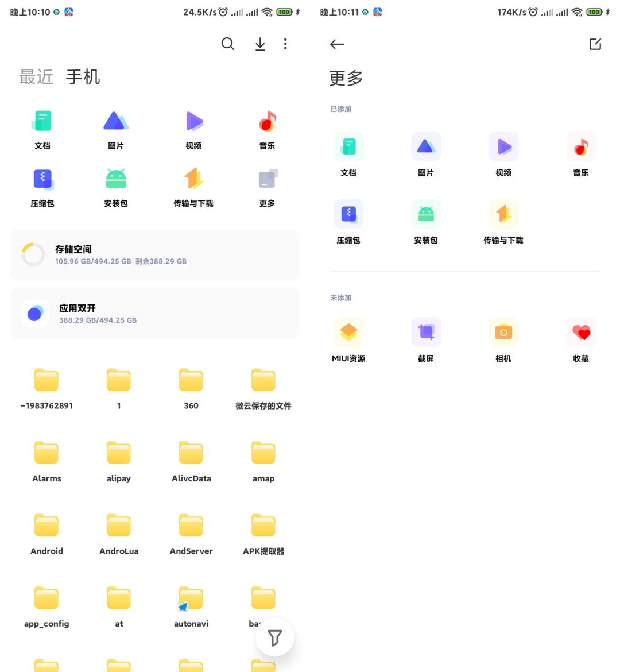Switch to the 最近 tab
The height and width of the screenshot is (672, 620).
36,77
